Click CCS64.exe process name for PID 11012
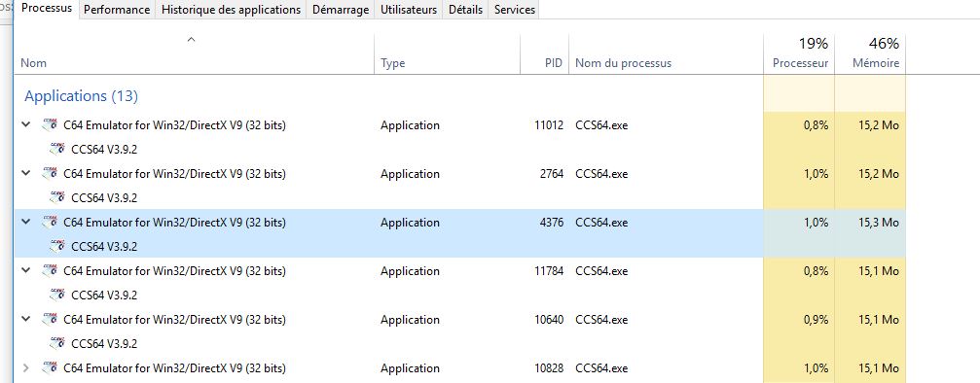The height and width of the screenshot is (383, 980). click(x=601, y=125)
